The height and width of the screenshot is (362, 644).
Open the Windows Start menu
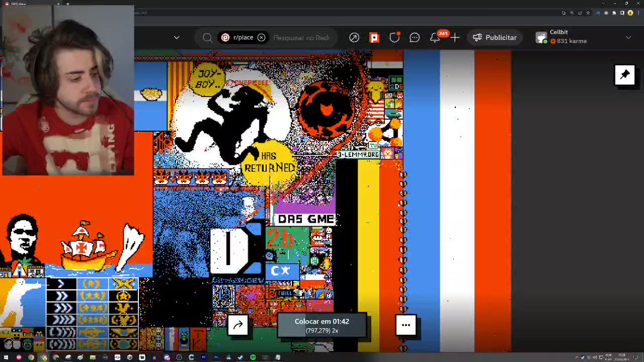coord(6,357)
